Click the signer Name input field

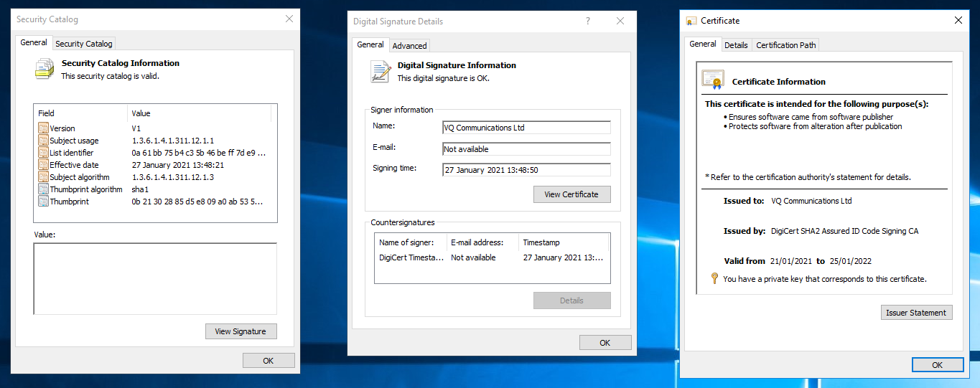tap(526, 128)
